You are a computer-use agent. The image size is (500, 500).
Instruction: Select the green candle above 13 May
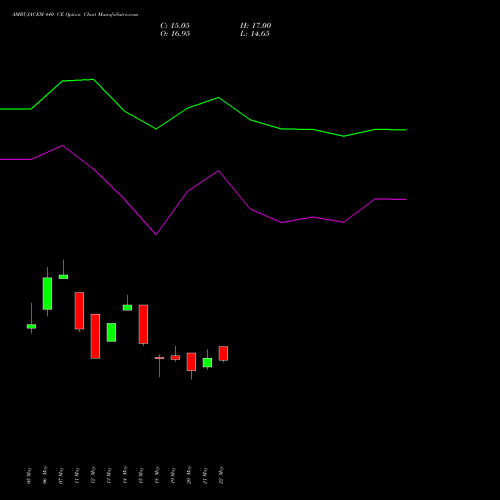111,332
